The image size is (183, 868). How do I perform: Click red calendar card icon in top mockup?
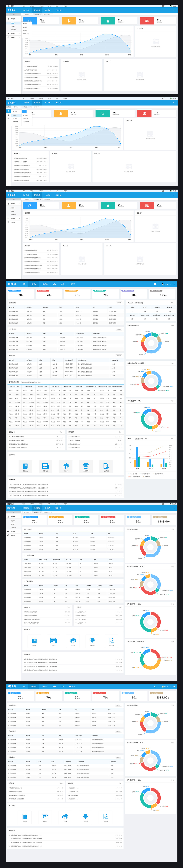point(147,21)
